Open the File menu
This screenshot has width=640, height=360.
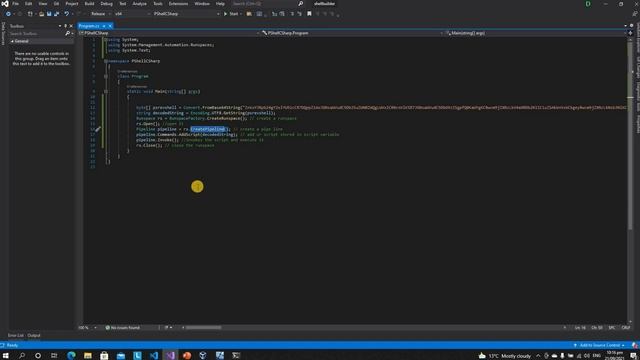tap(16, 4)
